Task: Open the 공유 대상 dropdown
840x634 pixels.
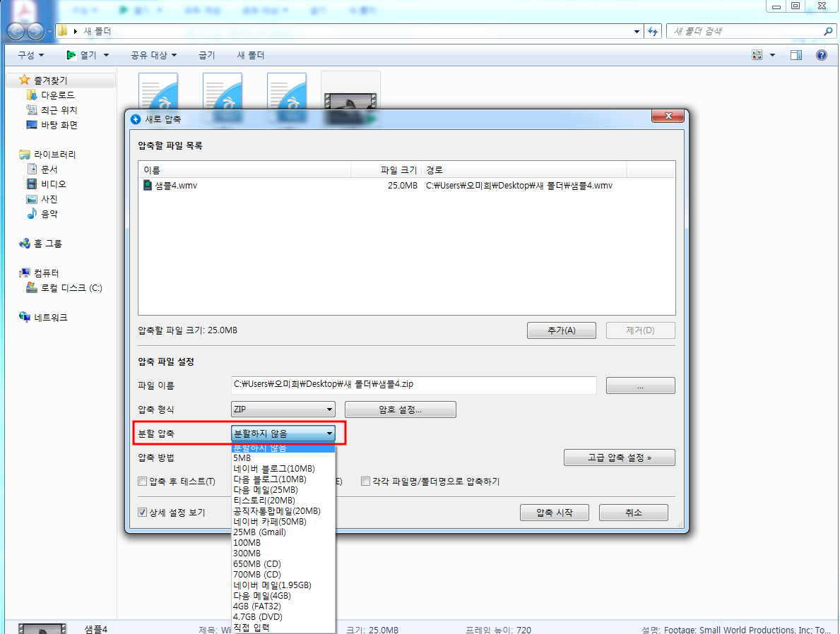Action: 153,54
